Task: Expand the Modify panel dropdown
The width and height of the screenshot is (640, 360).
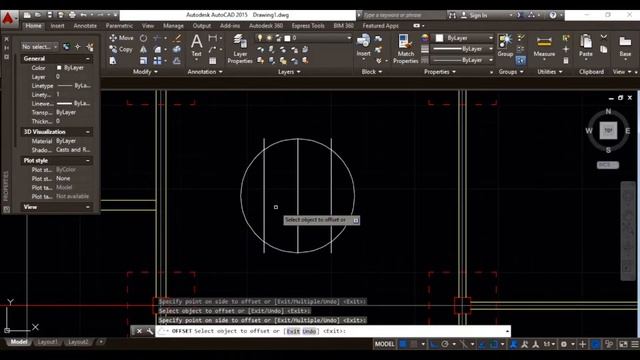Action: click(145, 72)
